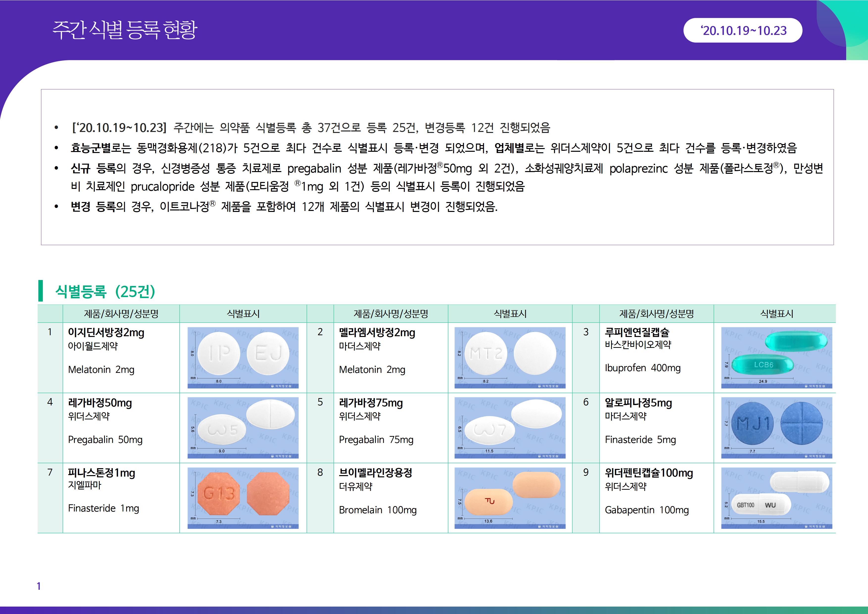Select the 위더펜틴캡슐100mg product name
Image resolution: width=868 pixels, height=614 pixels.
pos(649,473)
